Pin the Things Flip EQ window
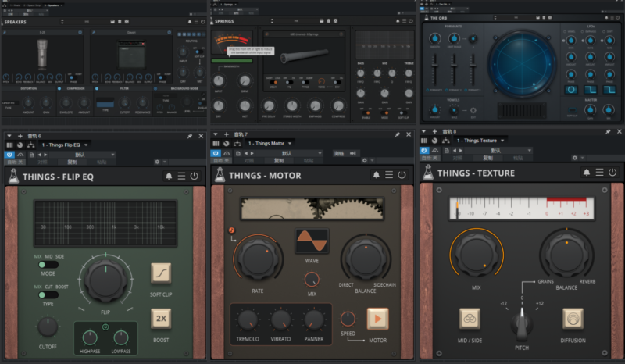The image size is (625, 364). tap(191, 135)
